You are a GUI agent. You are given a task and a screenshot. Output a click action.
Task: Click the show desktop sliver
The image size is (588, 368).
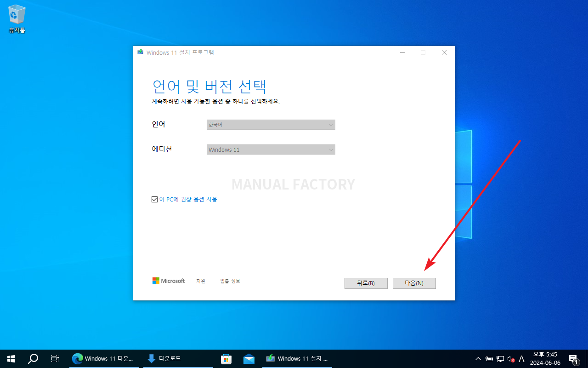tap(587, 359)
